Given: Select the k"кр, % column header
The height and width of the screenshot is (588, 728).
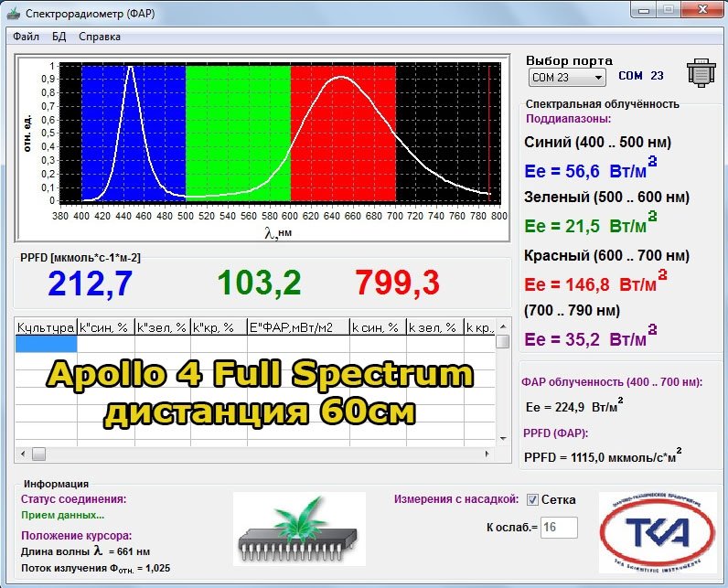Looking at the screenshot, I should [x=219, y=327].
